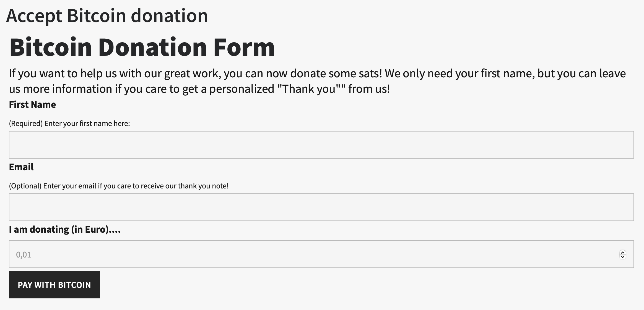Click the required first name instruction text
644x310 pixels.
pos(70,124)
